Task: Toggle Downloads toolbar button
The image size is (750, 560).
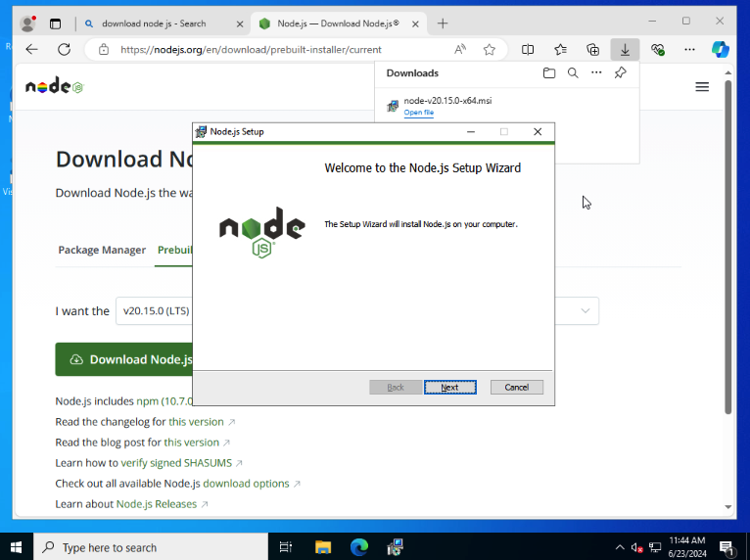Action: [625, 49]
